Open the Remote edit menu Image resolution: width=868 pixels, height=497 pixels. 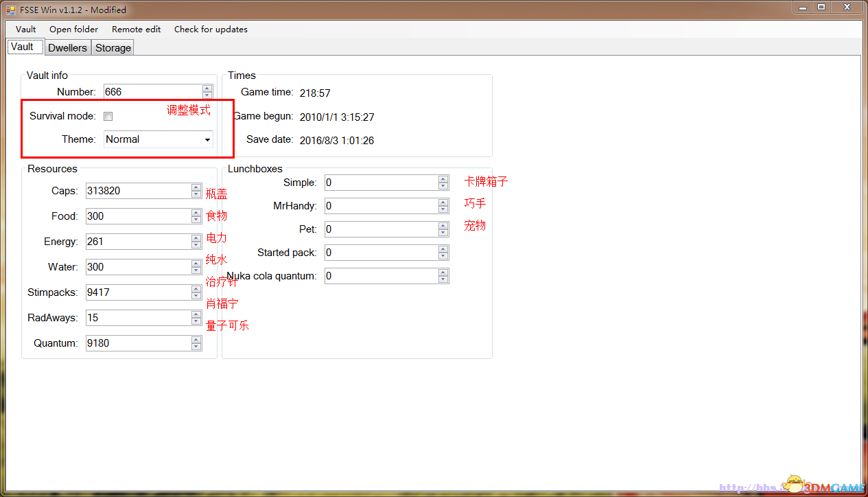(137, 30)
